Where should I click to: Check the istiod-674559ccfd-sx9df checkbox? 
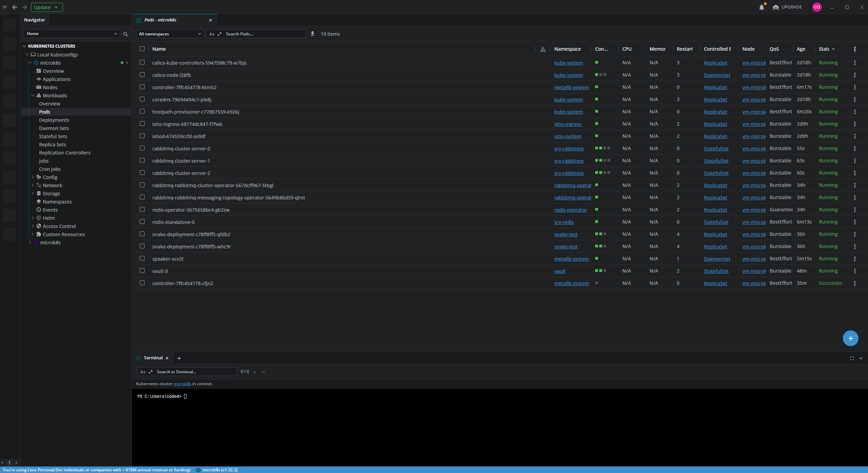[x=142, y=136]
